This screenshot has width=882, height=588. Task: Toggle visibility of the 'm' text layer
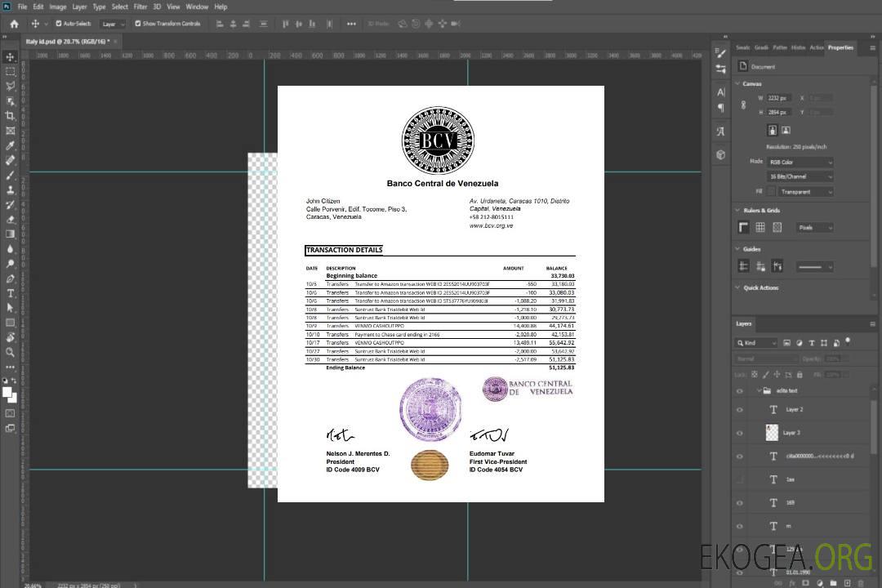click(740, 526)
